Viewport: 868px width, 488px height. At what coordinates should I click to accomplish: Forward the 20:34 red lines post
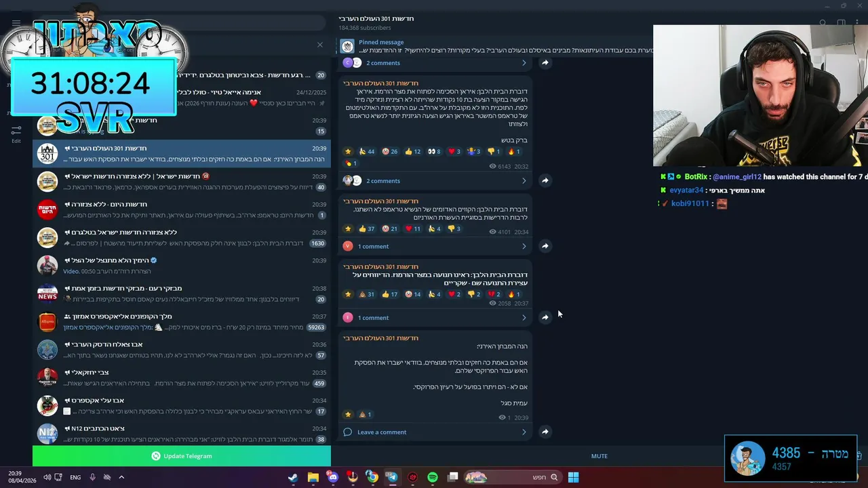click(545, 246)
